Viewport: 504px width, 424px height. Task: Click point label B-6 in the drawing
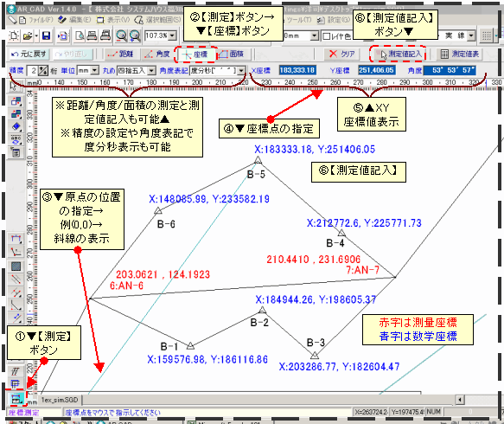166,224
